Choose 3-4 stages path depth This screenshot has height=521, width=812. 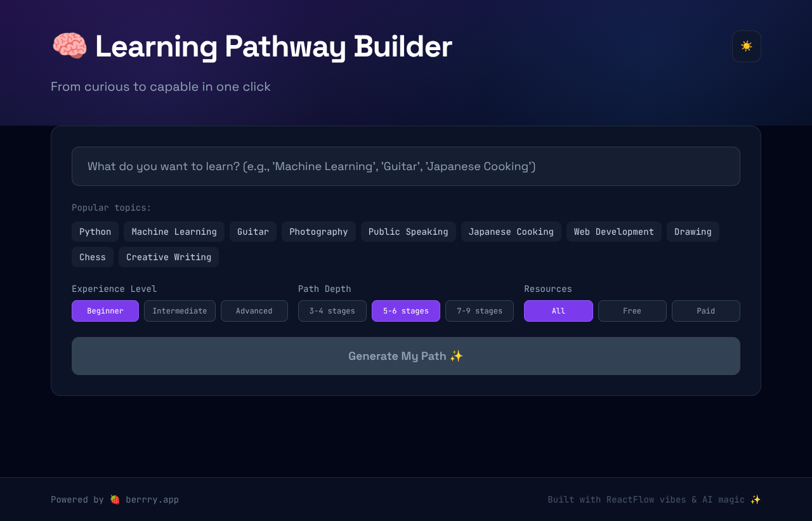point(332,311)
